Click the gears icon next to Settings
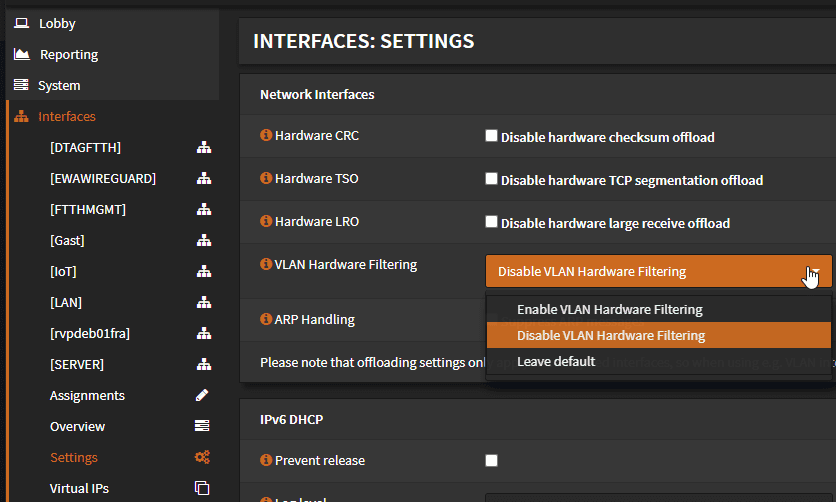The image size is (836, 502). tap(202, 458)
